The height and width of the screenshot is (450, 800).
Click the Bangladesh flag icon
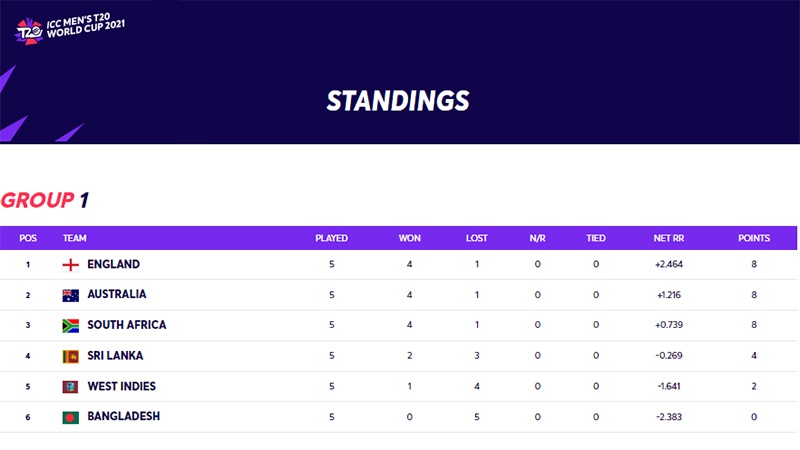[71, 417]
